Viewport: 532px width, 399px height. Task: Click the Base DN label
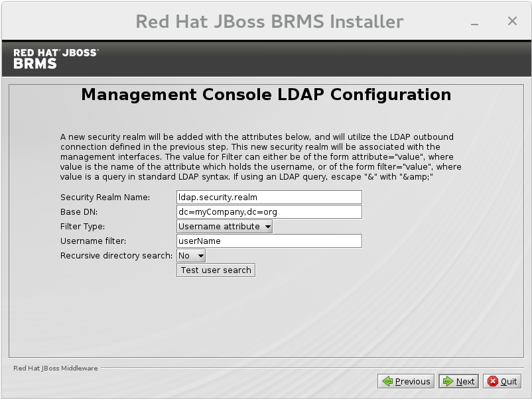click(x=79, y=212)
